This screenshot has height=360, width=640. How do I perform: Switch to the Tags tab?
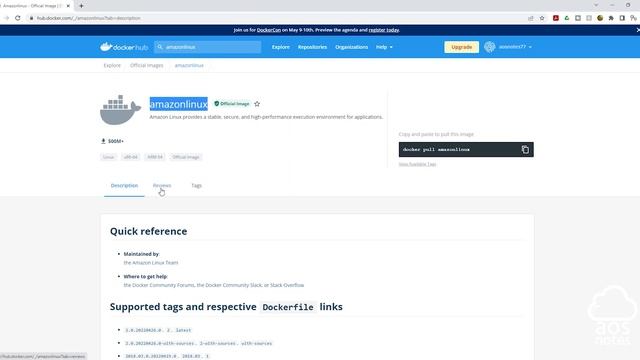[196, 185]
